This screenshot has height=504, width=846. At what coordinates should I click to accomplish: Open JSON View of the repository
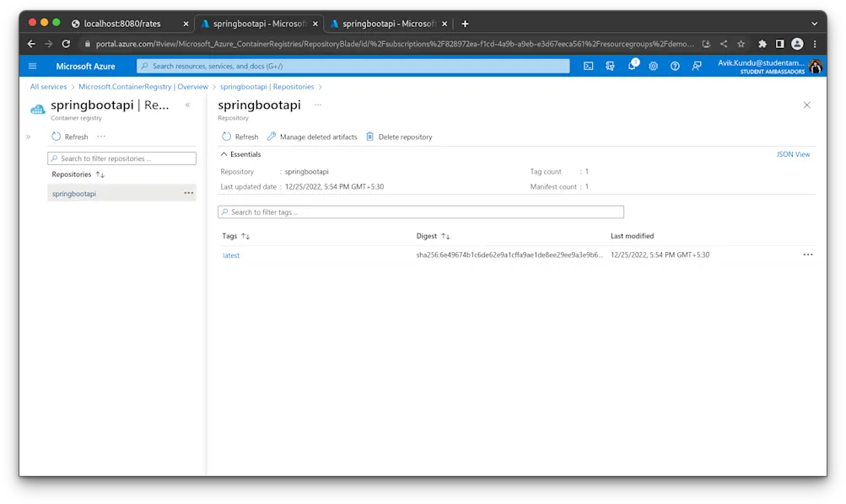click(793, 154)
